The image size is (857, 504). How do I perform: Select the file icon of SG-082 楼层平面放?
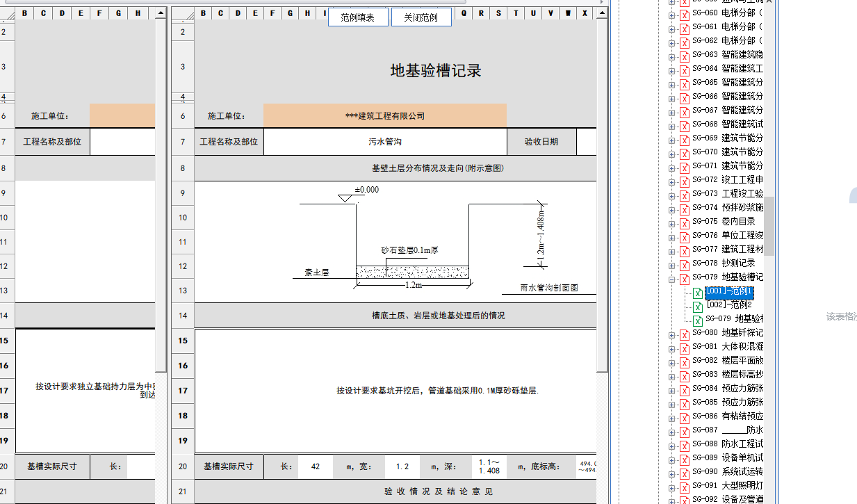pos(684,362)
